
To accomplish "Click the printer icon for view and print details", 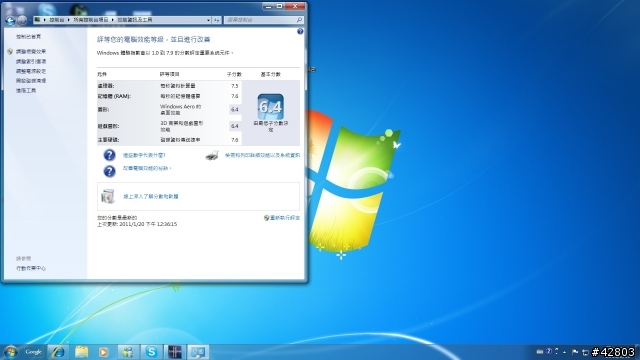I will tap(212, 155).
